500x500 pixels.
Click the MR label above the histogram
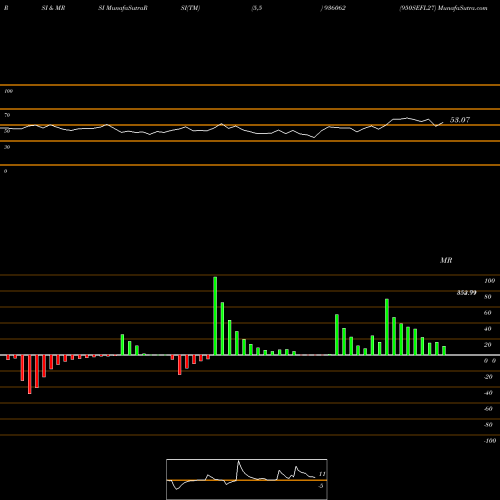[x=446, y=260]
